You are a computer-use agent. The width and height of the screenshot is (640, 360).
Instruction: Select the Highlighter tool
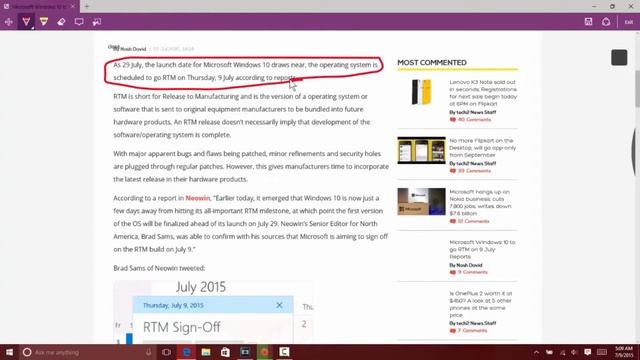(44, 22)
